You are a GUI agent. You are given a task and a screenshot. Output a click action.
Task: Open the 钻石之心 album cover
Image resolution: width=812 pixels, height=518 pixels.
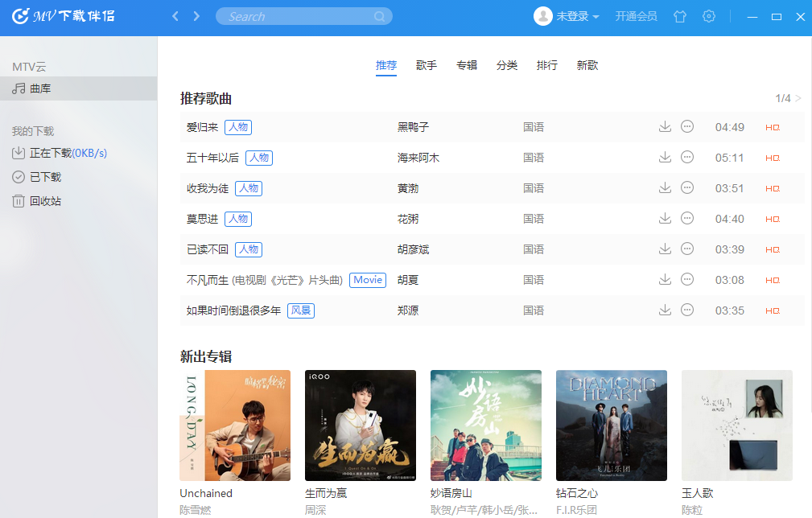tap(612, 425)
